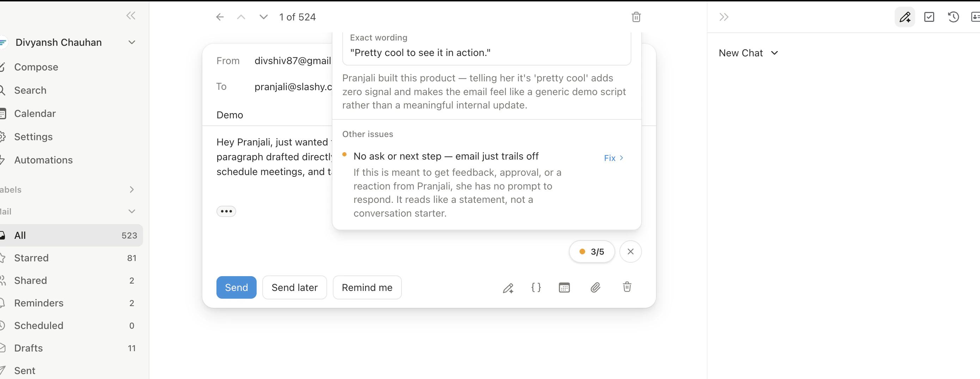Expand the Labels section
This screenshot has width=980, height=379.
(131, 189)
